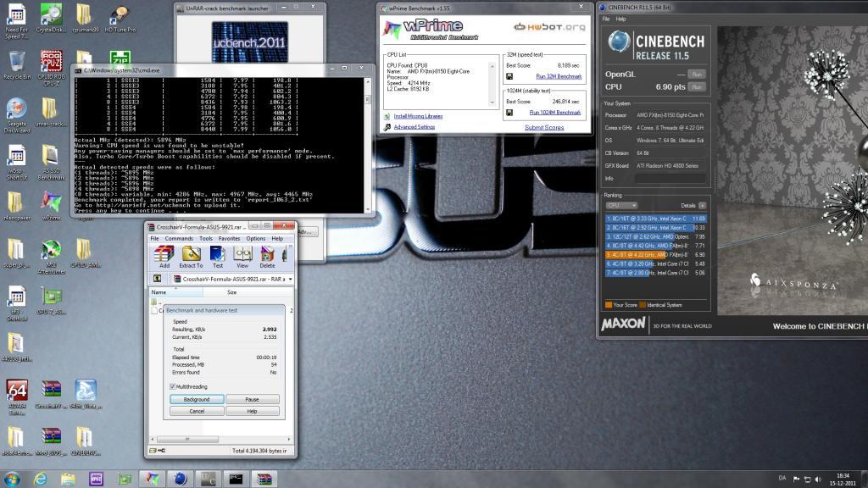The height and width of the screenshot is (488, 868).
Task: Open the Favorites menu in WinRAR
Action: pos(229,238)
